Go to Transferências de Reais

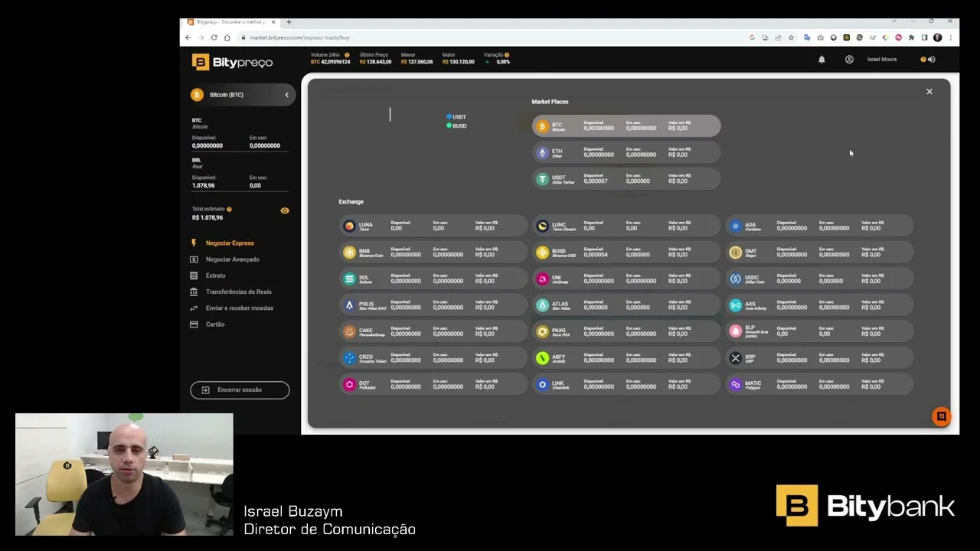pyautogui.click(x=238, y=292)
